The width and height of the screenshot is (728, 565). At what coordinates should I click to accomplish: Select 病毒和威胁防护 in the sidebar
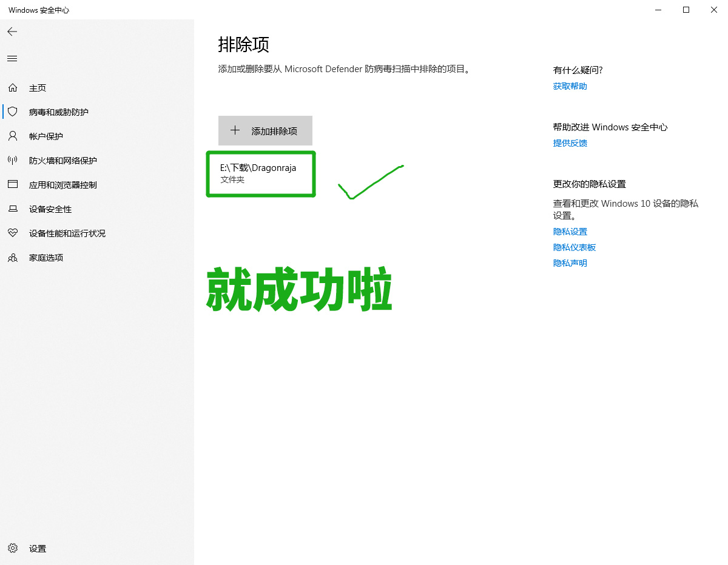tap(97, 112)
